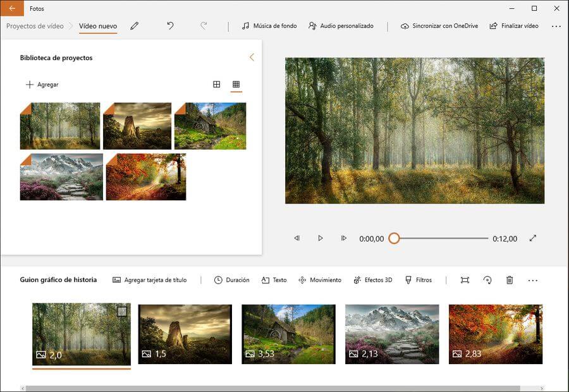Undo the last action
569x392 pixels.
click(x=170, y=26)
